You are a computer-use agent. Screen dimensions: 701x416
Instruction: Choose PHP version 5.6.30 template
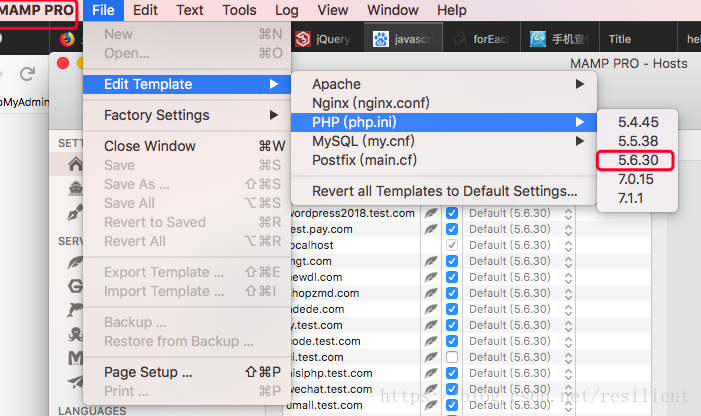click(638, 160)
